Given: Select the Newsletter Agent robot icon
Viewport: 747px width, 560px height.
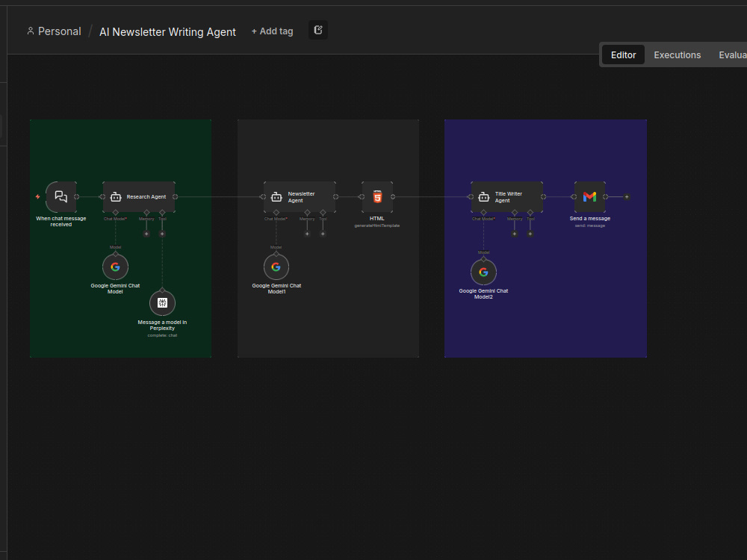Looking at the screenshot, I should [276, 197].
